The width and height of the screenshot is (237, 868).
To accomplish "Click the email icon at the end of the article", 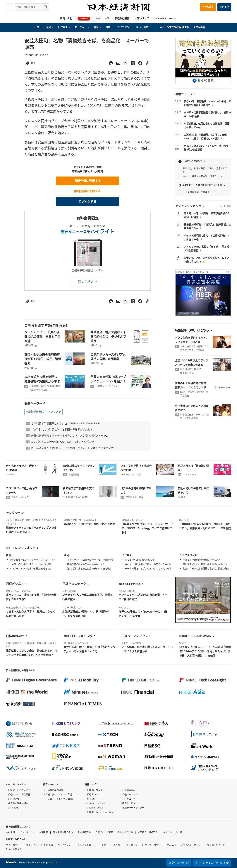I will 118,301.
